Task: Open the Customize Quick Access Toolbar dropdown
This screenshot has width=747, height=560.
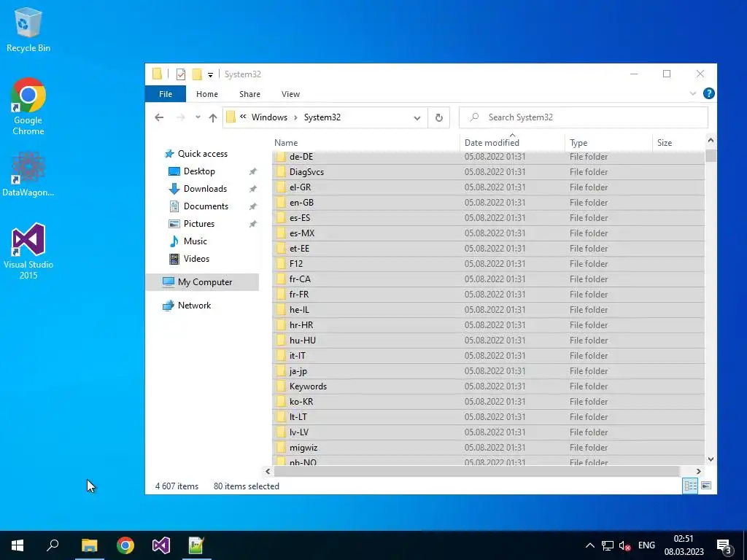Action: 210,75
